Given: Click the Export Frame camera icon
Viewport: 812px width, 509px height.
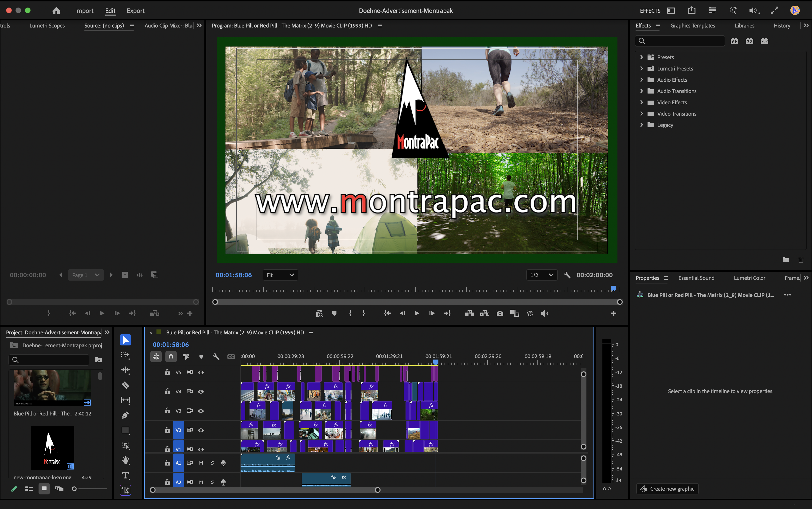Looking at the screenshot, I should point(500,313).
